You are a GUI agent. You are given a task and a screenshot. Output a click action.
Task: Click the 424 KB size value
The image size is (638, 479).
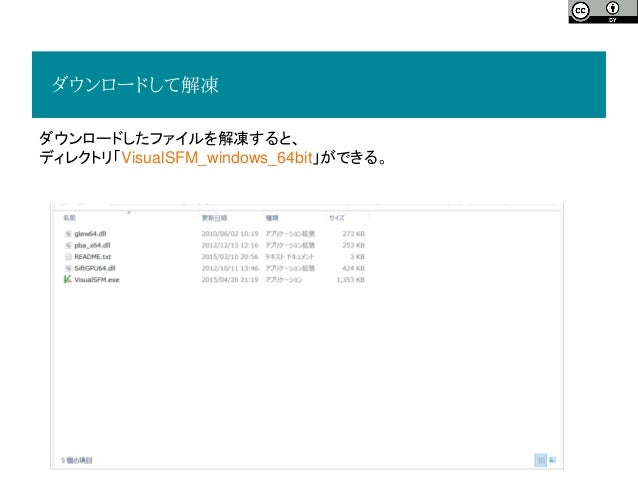point(354,268)
